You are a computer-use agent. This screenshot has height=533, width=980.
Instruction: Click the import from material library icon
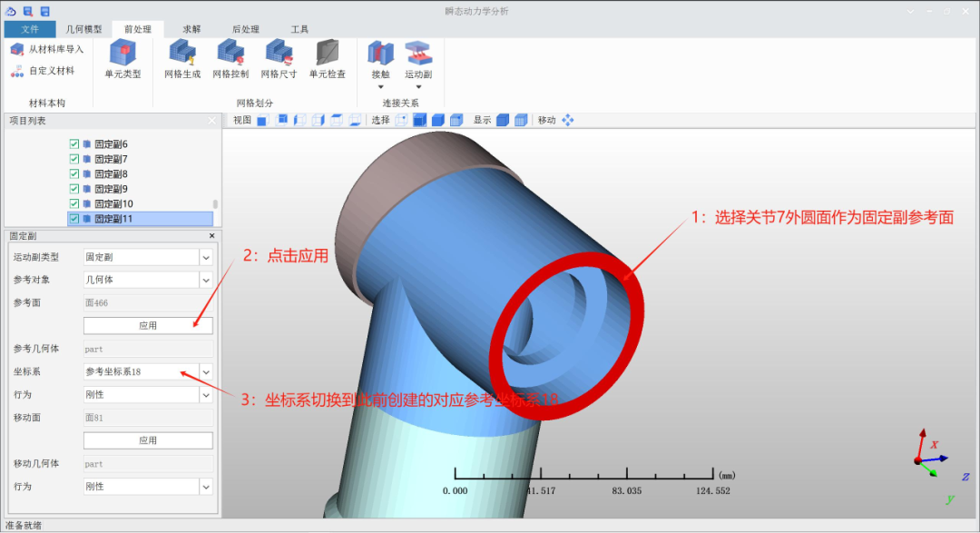tap(17, 49)
